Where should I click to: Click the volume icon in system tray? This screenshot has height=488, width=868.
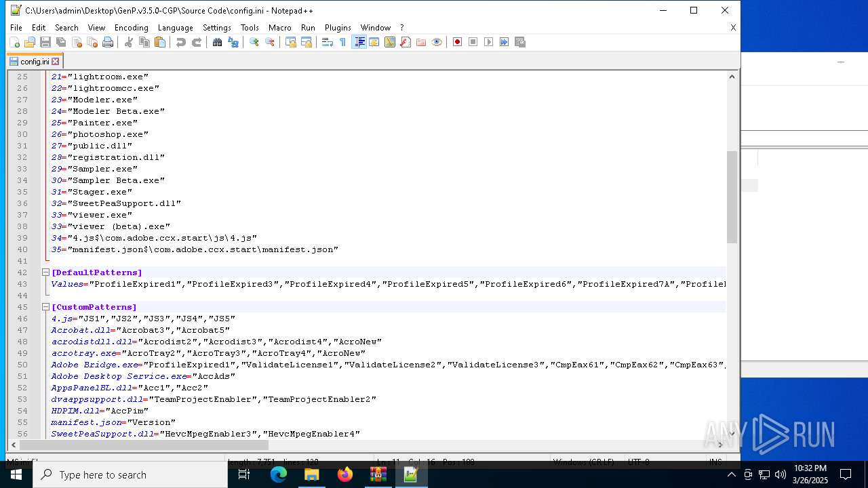[x=780, y=474]
